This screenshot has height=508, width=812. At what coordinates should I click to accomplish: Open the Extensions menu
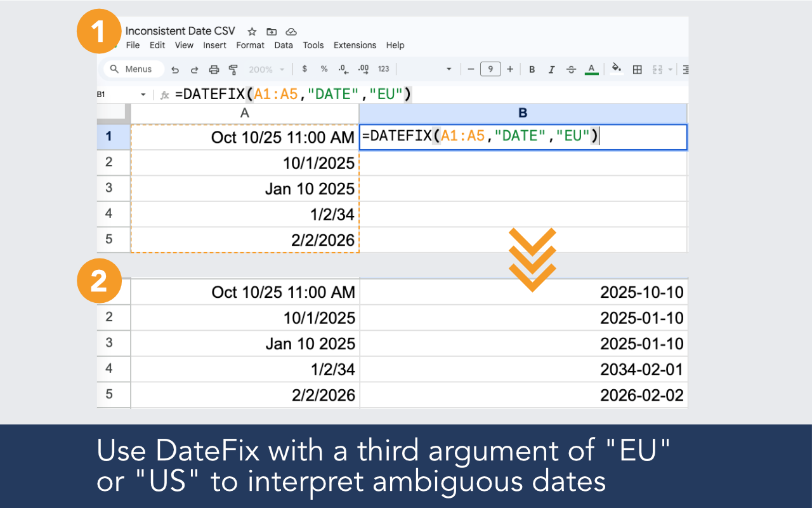pyautogui.click(x=355, y=45)
